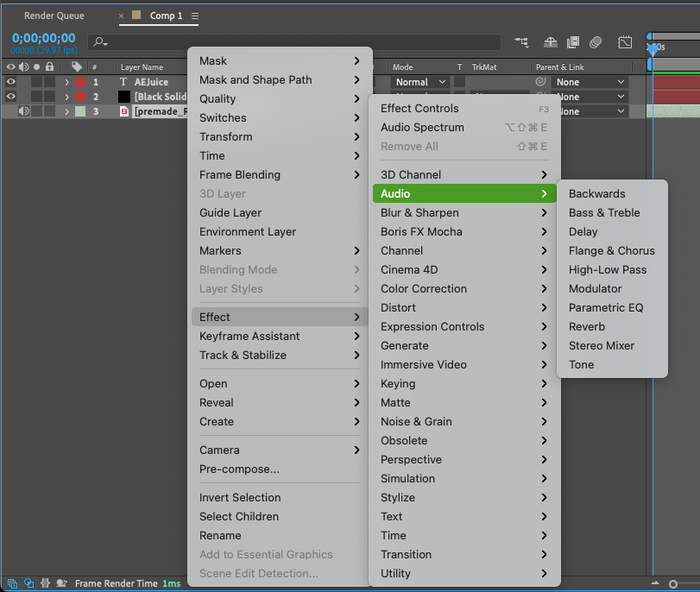Click the motion blur enable icon
Viewport: 700px width, 592px height.
point(596,42)
